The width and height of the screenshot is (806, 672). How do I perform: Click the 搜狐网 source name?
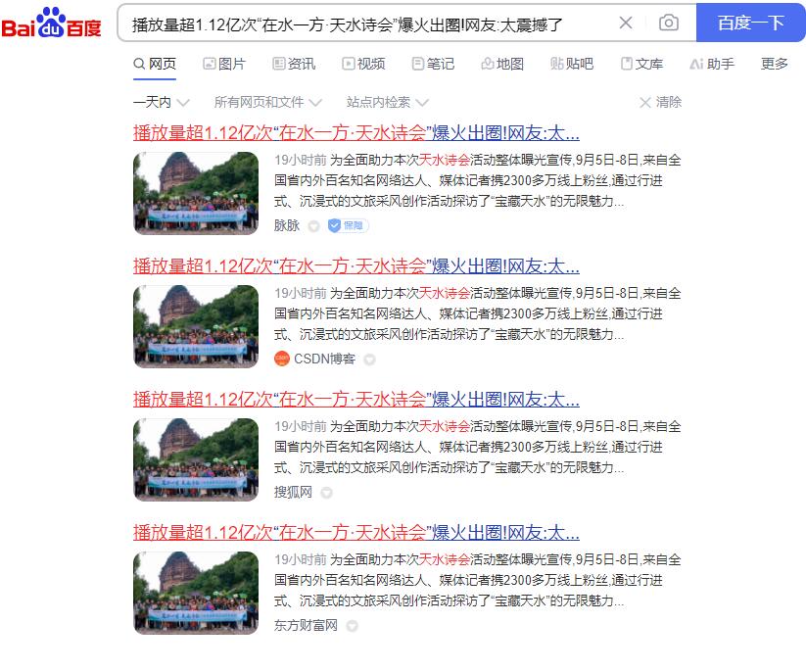[x=293, y=492]
